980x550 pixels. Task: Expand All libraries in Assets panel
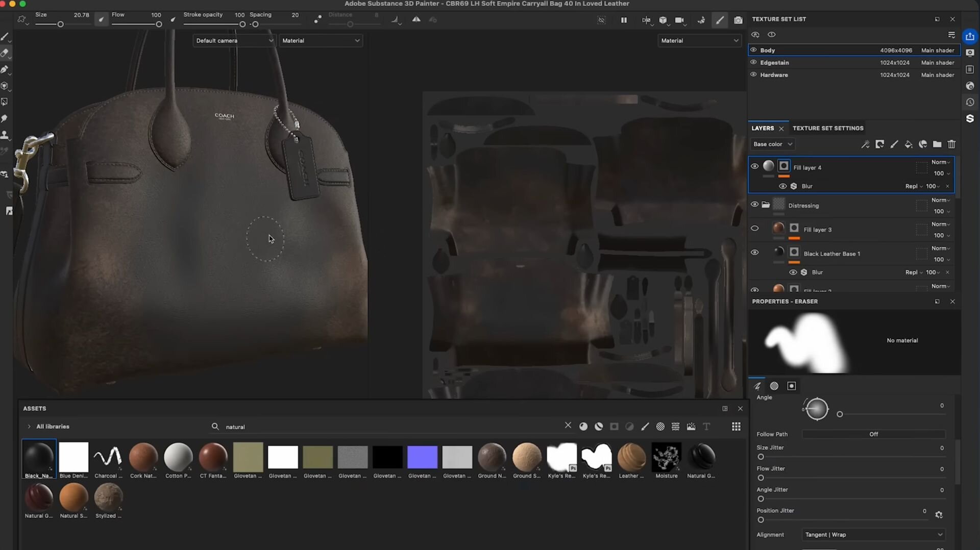[x=29, y=427]
